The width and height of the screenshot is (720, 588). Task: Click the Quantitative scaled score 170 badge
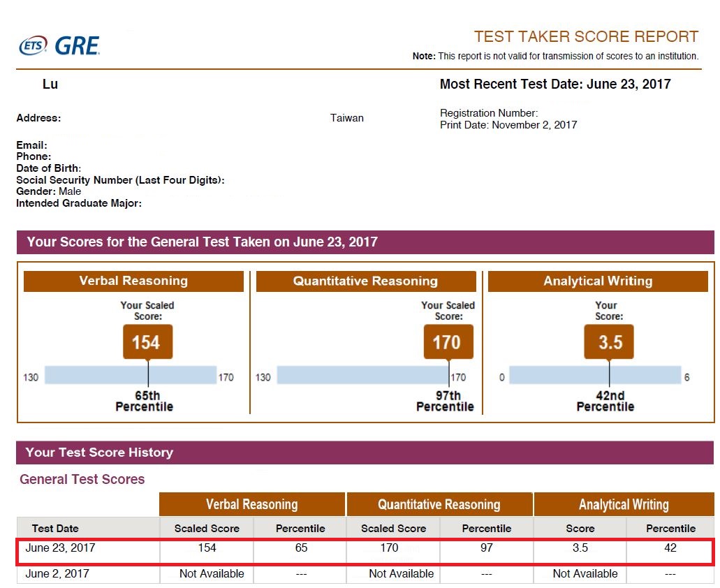pos(448,342)
